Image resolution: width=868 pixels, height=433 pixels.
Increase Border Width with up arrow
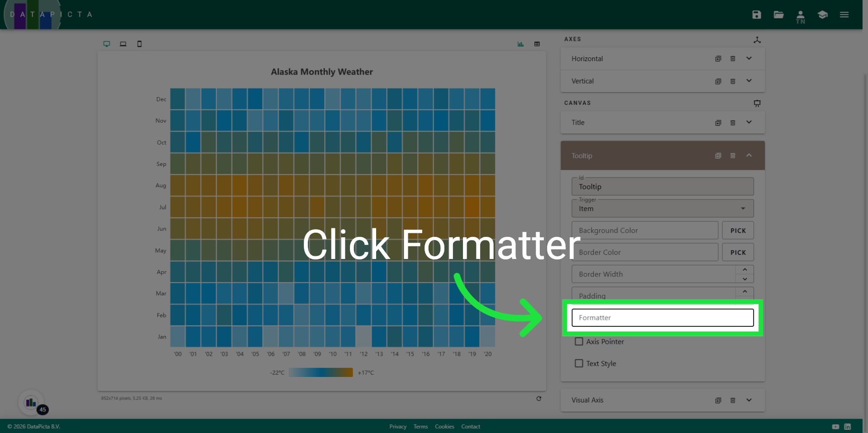(745, 269)
